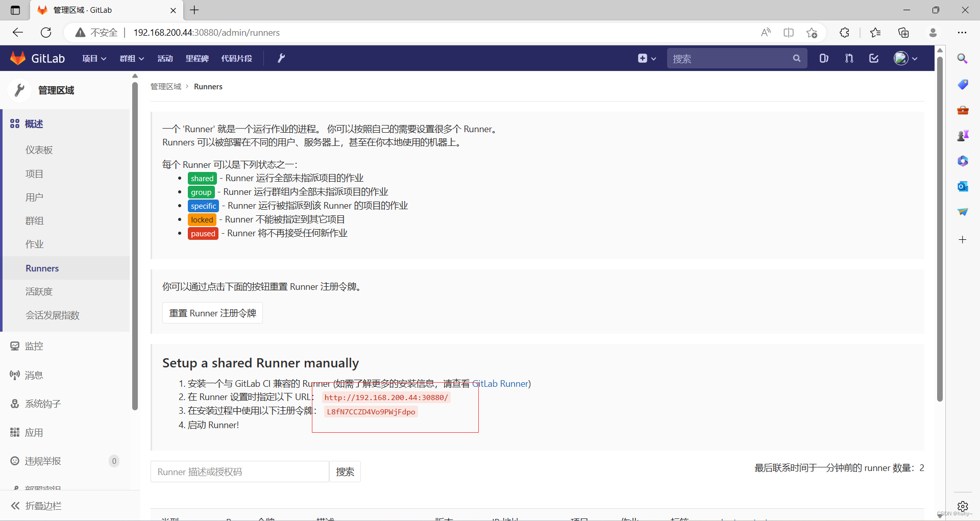Click the 搜索 button beside runner filter
This screenshot has height=521, width=980.
pos(345,472)
